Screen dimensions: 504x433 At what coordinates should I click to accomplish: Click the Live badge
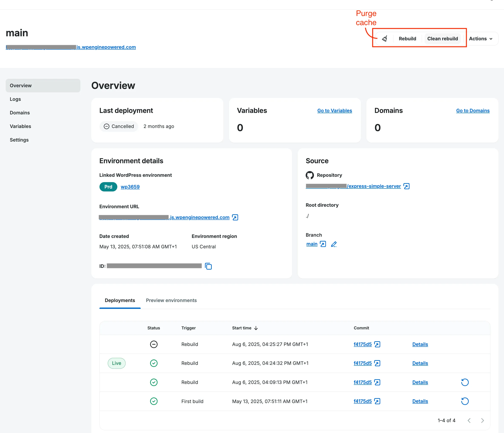pyautogui.click(x=116, y=363)
